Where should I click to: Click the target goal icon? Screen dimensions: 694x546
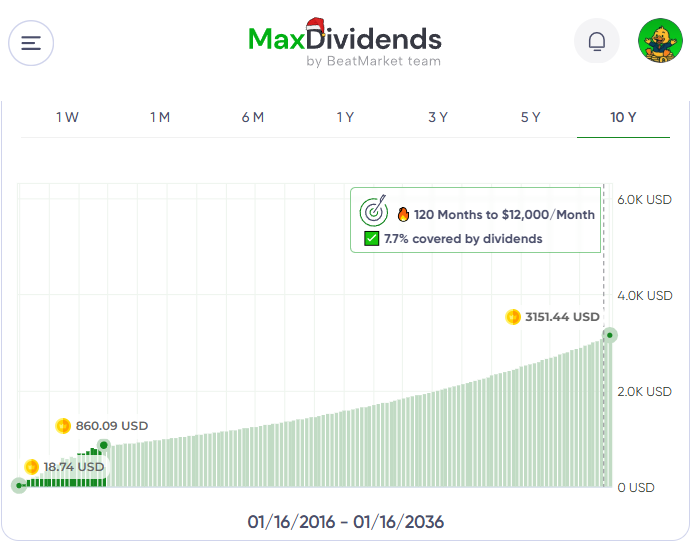coord(374,211)
